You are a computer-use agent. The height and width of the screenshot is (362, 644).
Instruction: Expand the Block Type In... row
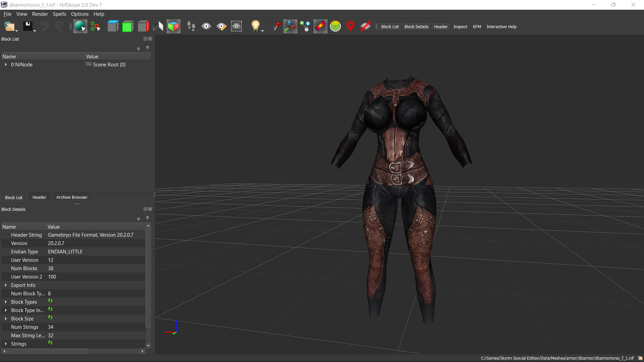point(6,310)
